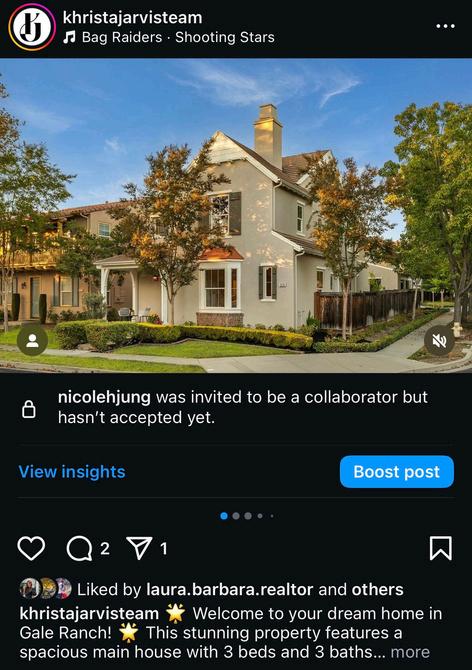Jump to the second carousel dot
The height and width of the screenshot is (670, 472).
(236, 516)
